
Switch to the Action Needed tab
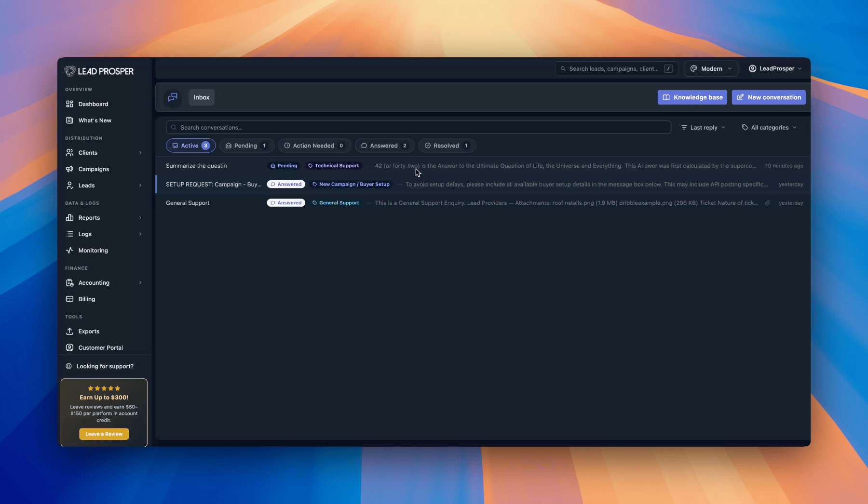pos(314,146)
